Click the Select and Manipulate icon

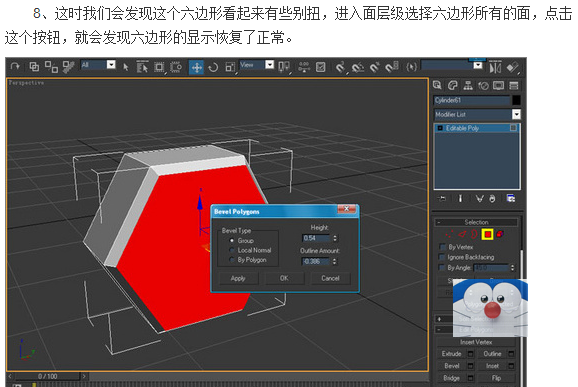click(304, 67)
